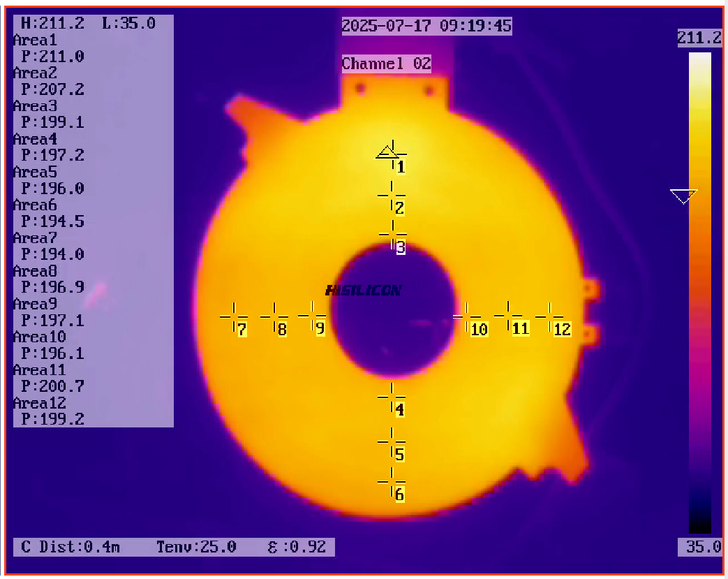Select crosshair marker number 4
728x579 pixels.
(x=392, y=397)
